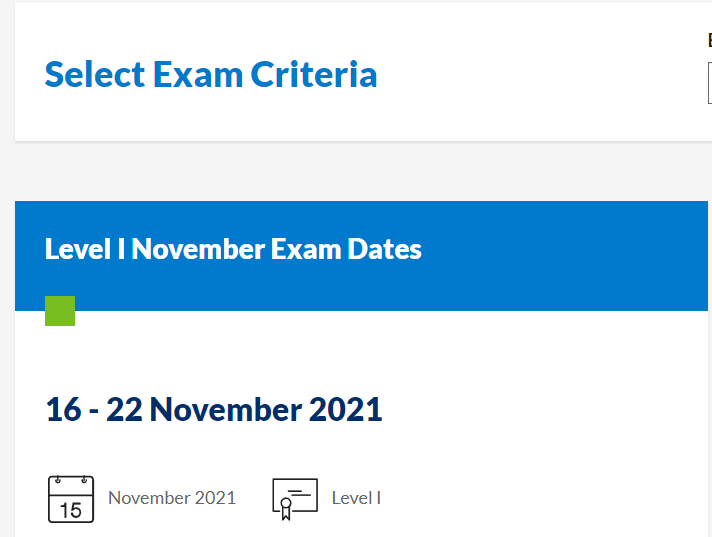Click the certificate icon beside Level I

tap(295, 499)
